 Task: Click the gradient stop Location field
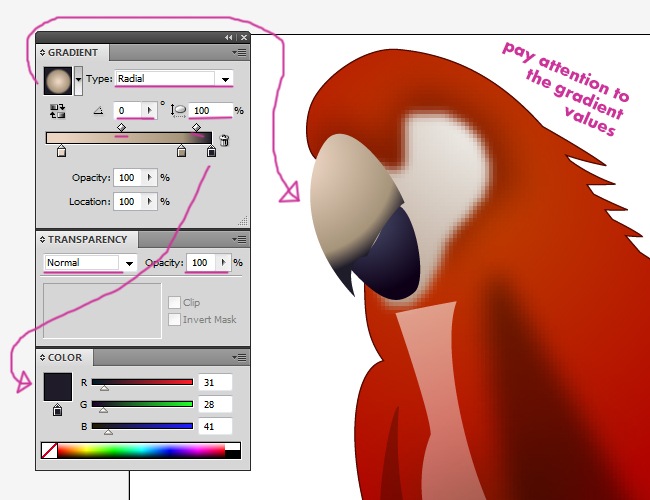click(x=128, y=201)
